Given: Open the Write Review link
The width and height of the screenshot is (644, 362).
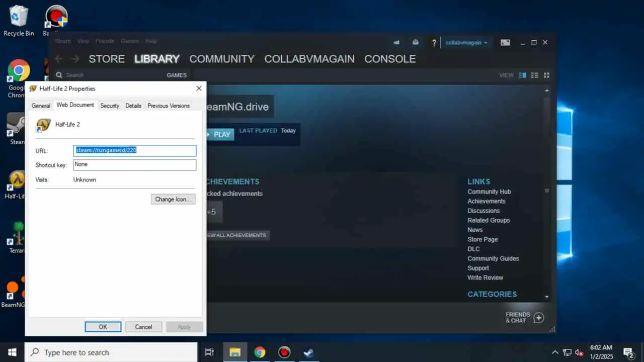Looking at the screenshot, I should pyautogui.click(x=485, y=278).
